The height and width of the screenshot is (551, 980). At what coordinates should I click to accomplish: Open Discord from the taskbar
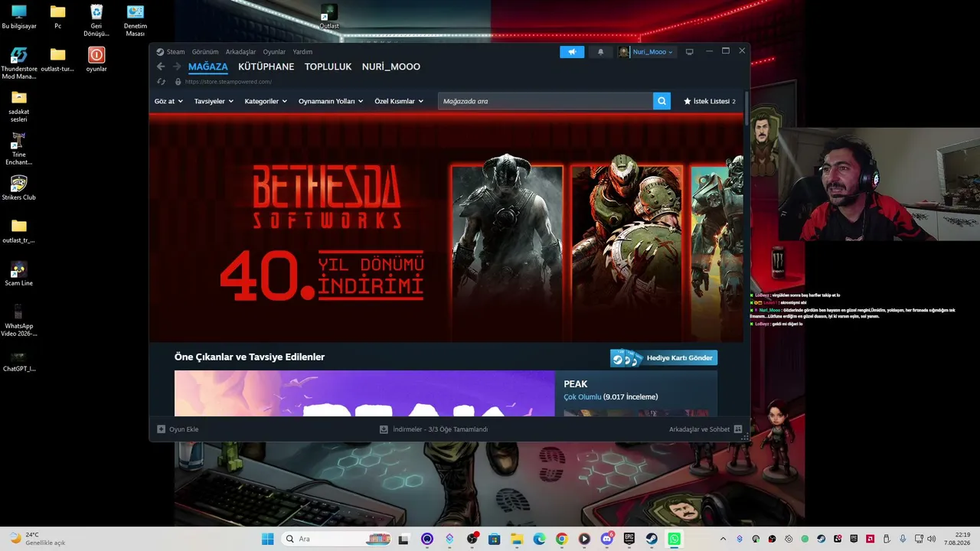606,539
